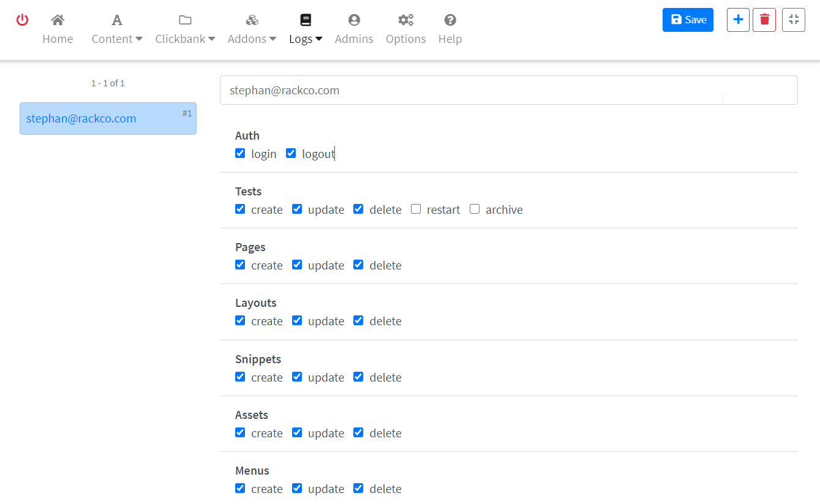Click the Admins user icon
Screen dimensions: 820x504
354,20
